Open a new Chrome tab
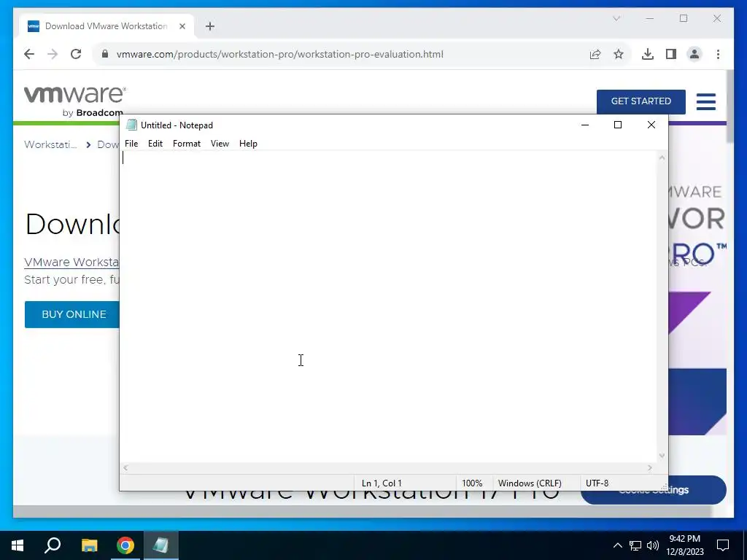This screenshot has width=747, height=560. click(210, 26)
